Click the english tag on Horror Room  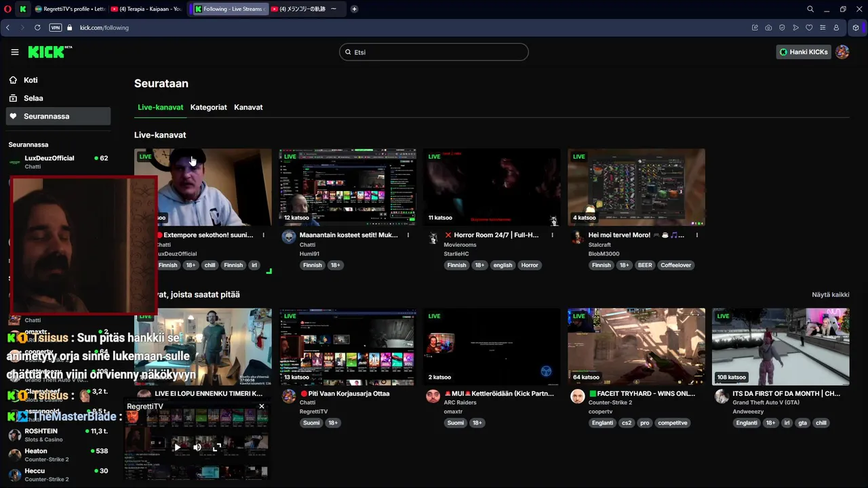click(502, 265)
